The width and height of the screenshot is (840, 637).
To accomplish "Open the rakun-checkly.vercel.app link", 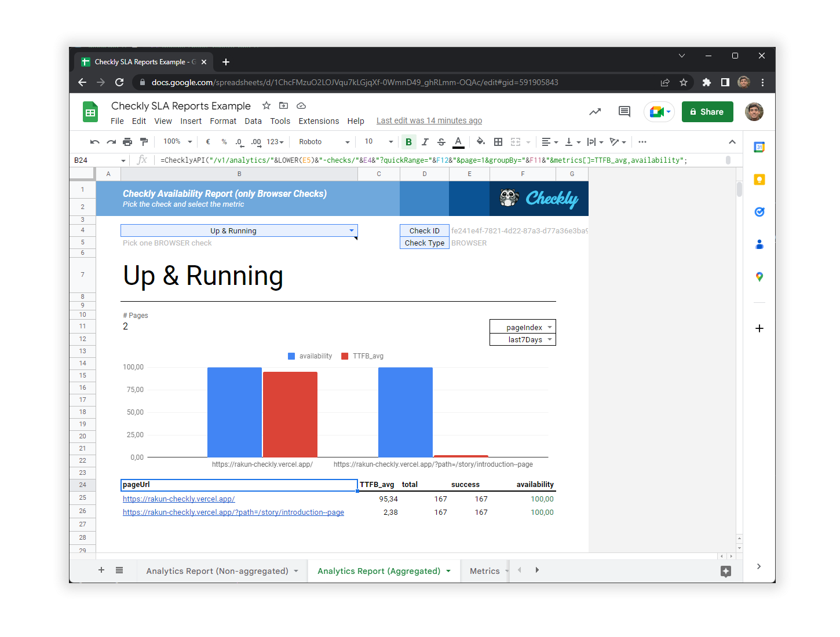I will point(178,499).
